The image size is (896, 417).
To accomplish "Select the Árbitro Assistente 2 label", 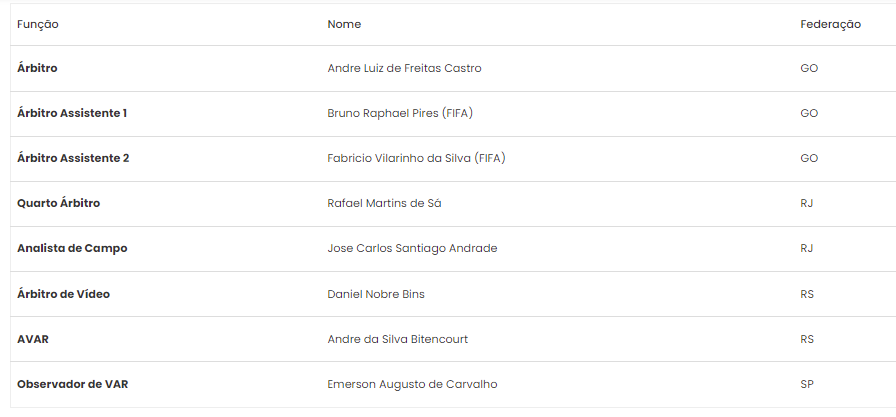I will (x=73, y=158).
